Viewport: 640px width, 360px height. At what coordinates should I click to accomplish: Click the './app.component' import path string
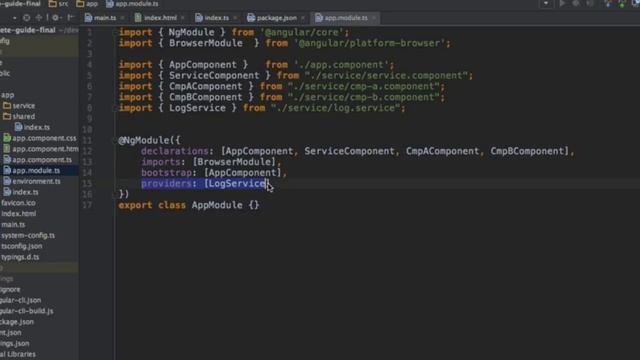tap(341, 65)
